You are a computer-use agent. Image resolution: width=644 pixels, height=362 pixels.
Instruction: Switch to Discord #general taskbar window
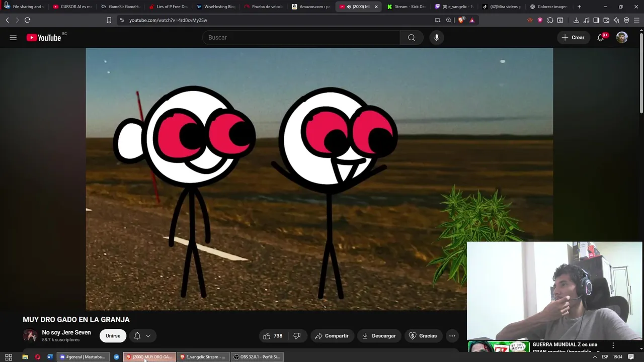pyautogui.click(x=82, y=357)
